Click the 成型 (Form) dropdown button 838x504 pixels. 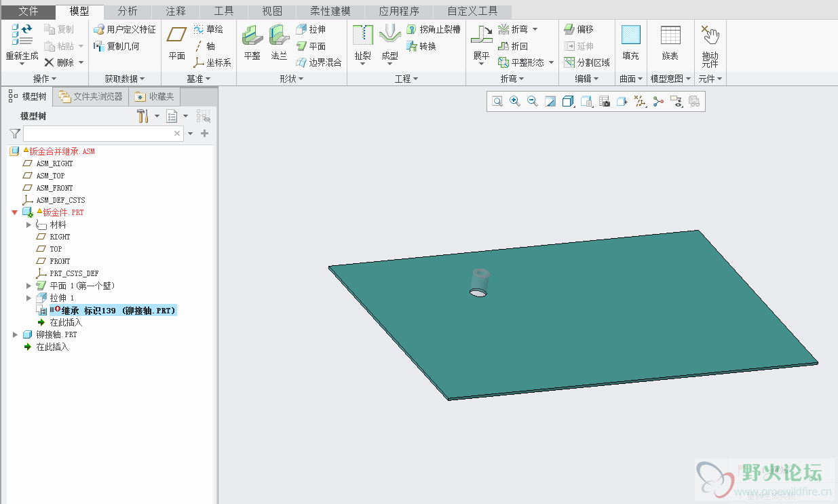coord(389,46)
